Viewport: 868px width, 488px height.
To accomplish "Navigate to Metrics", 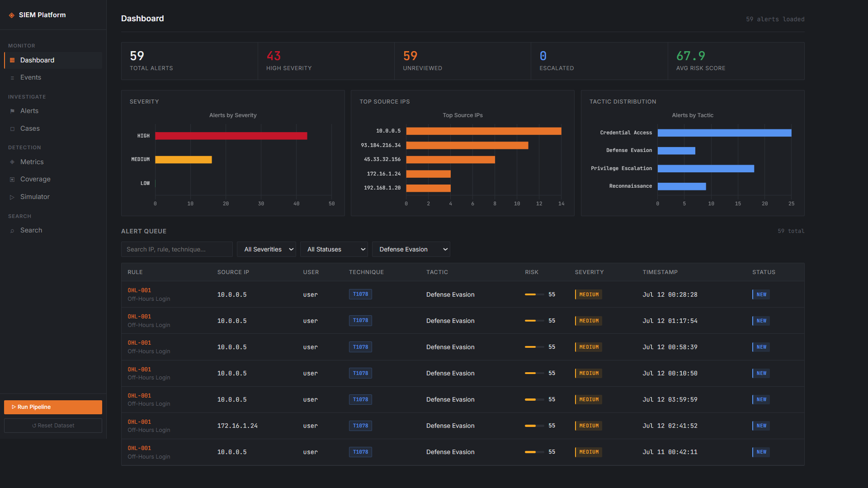I will (53, 162).
